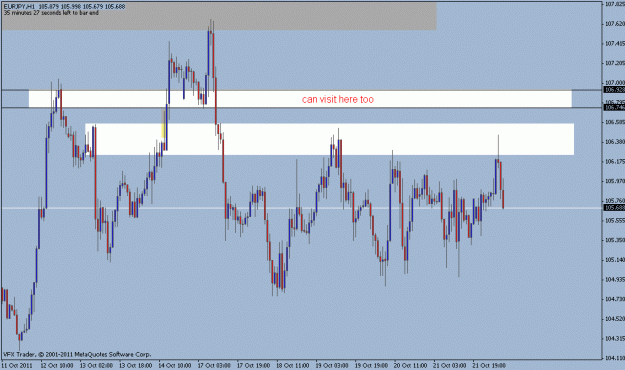625x370 pixels.
Task: Click the '18 Oct 11:00' time axis label
Action: point(293,365)
